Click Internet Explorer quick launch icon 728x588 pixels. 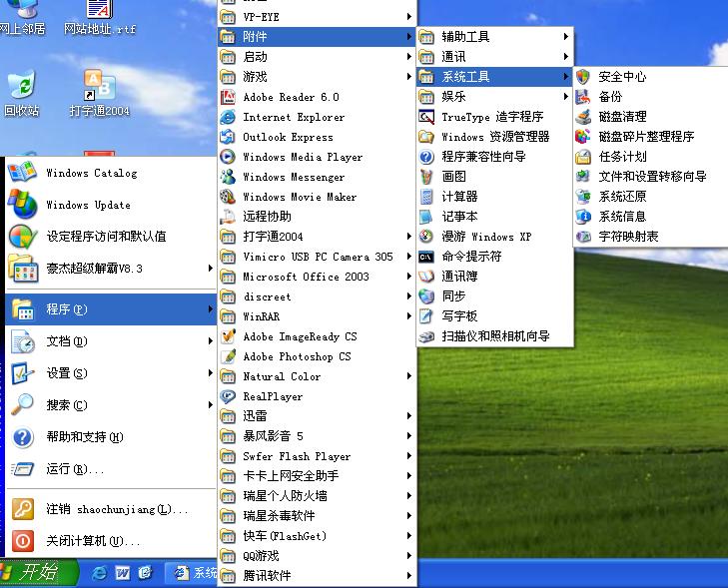(x=99, y=574)
